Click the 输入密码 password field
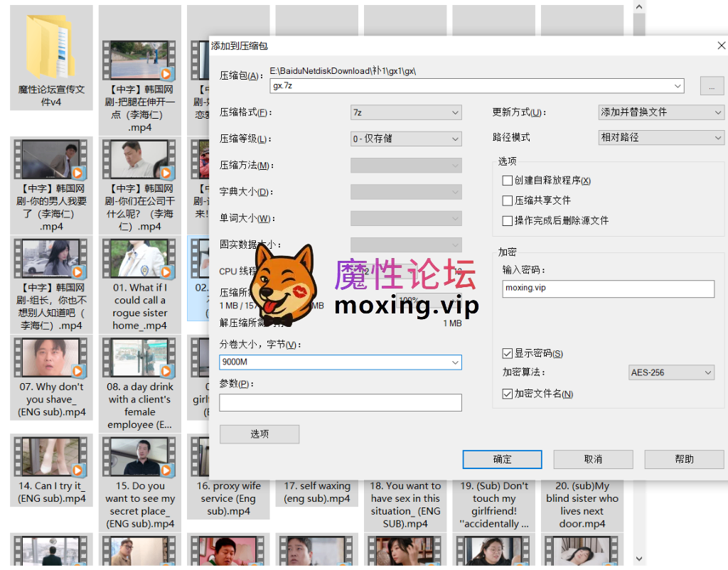Image resolution: width=728 pixels, height=570 pixels. point(608,289)
